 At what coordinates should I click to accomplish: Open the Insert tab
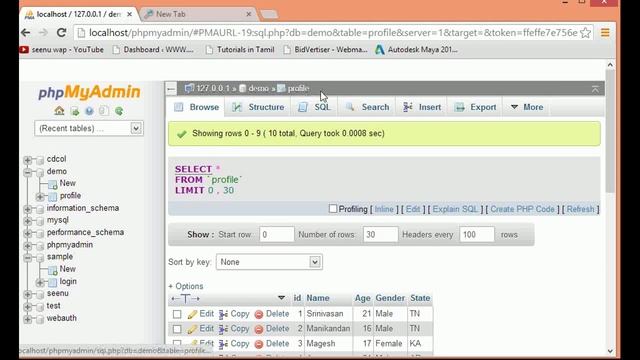click(422, 107)
